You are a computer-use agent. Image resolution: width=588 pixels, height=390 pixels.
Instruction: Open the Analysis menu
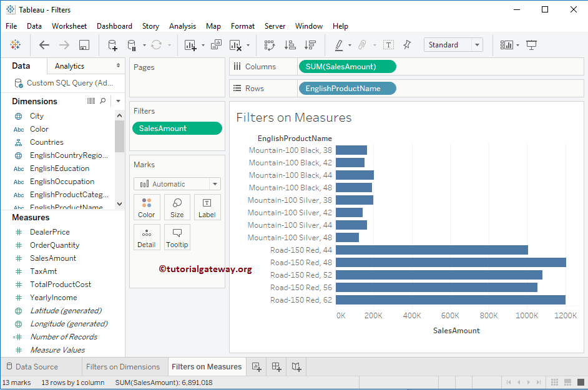pos(182,26)
